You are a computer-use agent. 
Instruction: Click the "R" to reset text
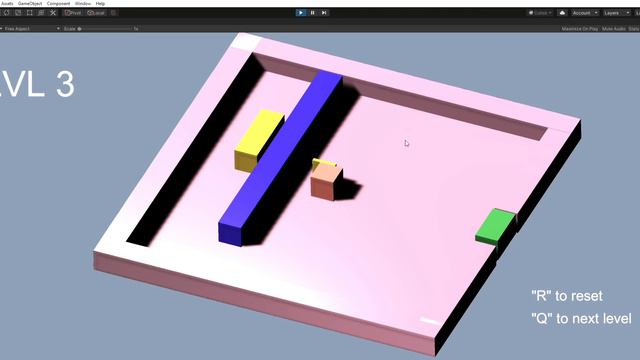click(567, 296)
